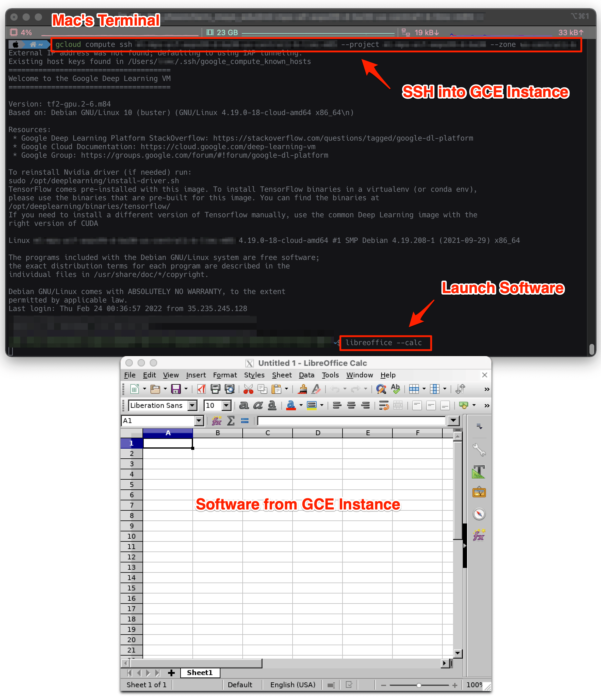Toggle the Wrap Text icon
This screenshot has width=601, height=700.
coord(384,405)
